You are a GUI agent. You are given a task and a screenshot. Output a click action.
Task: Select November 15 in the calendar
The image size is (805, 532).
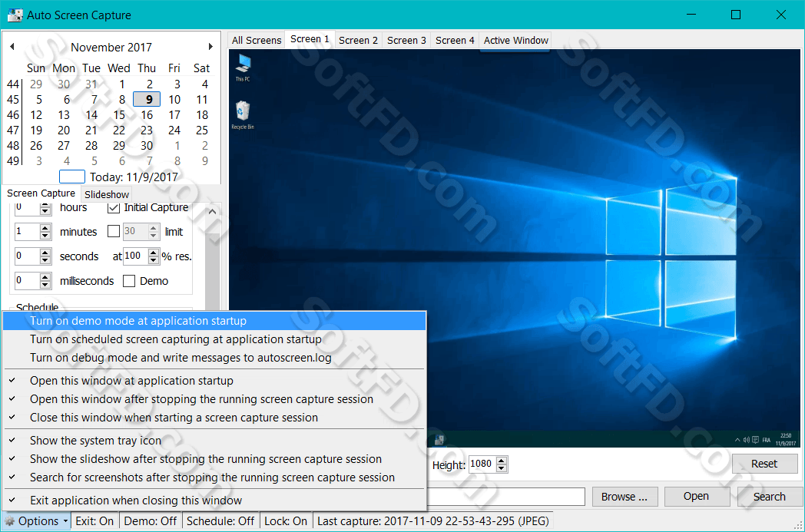pyautogui.click(x=119, y=115)
